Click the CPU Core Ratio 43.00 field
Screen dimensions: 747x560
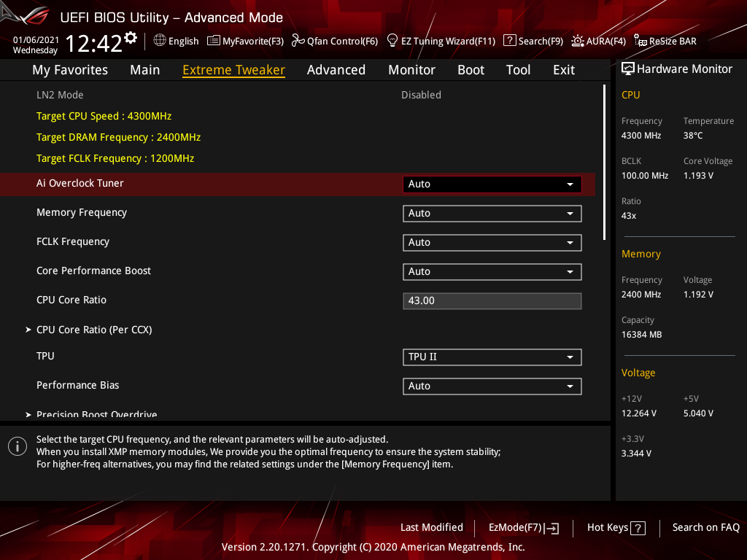tap(492, 301)
